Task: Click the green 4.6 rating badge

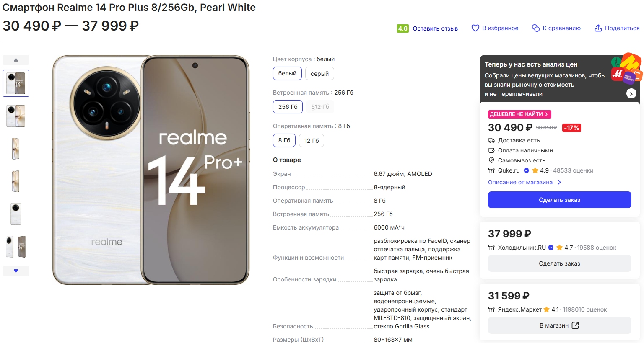Action: 402,28
